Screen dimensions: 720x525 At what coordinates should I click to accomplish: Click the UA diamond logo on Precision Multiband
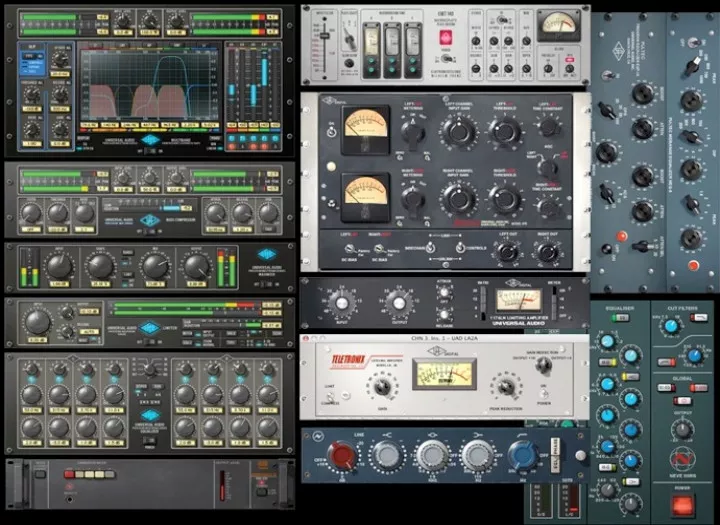coord(150,140)
